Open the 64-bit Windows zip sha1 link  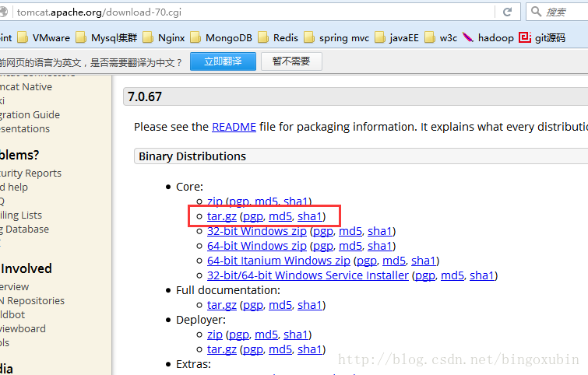pos(380,246)
